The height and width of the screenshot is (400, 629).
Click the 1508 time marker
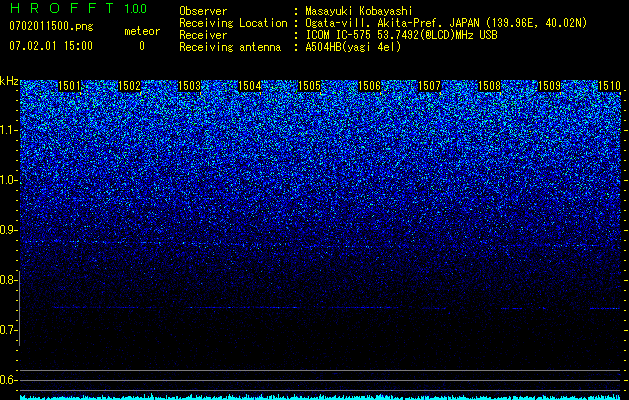tap(489, 86)
